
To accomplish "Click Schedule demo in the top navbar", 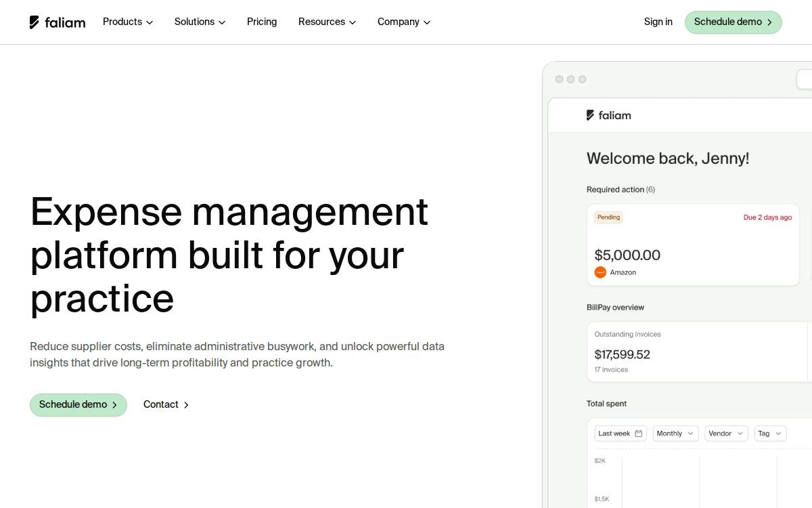I will 734,22.
